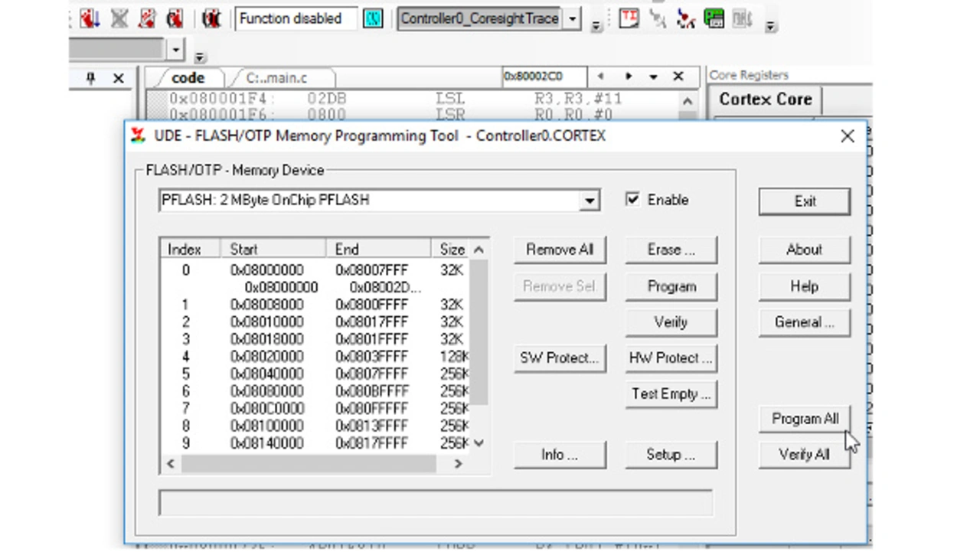
Task: Click the 0x80002C0 address field
Action: (x=544, y=77)
